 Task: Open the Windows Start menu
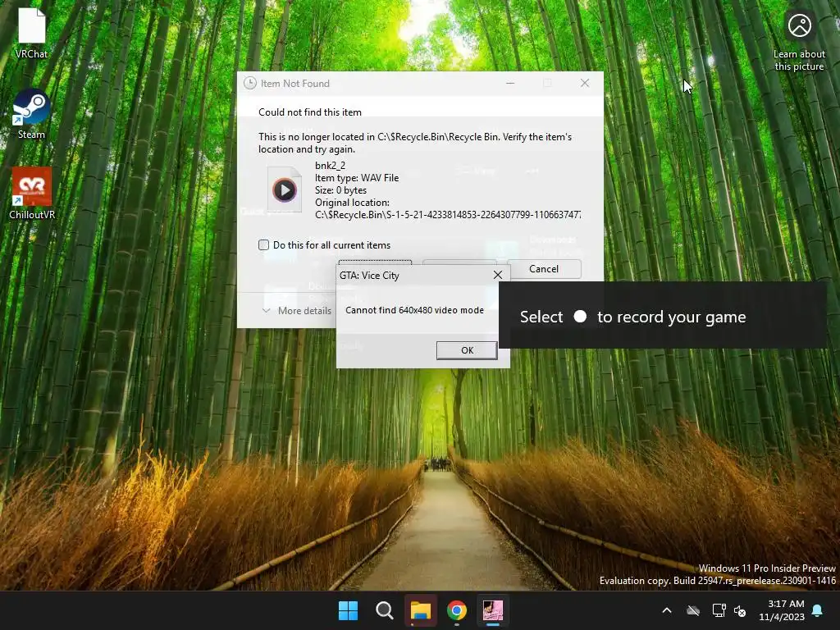click(348, 610)
